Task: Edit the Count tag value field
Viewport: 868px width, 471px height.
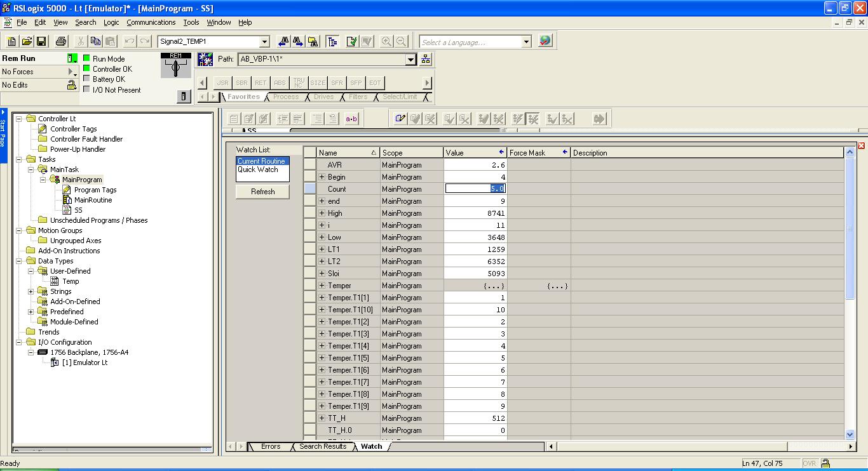Action: [475, 189]
